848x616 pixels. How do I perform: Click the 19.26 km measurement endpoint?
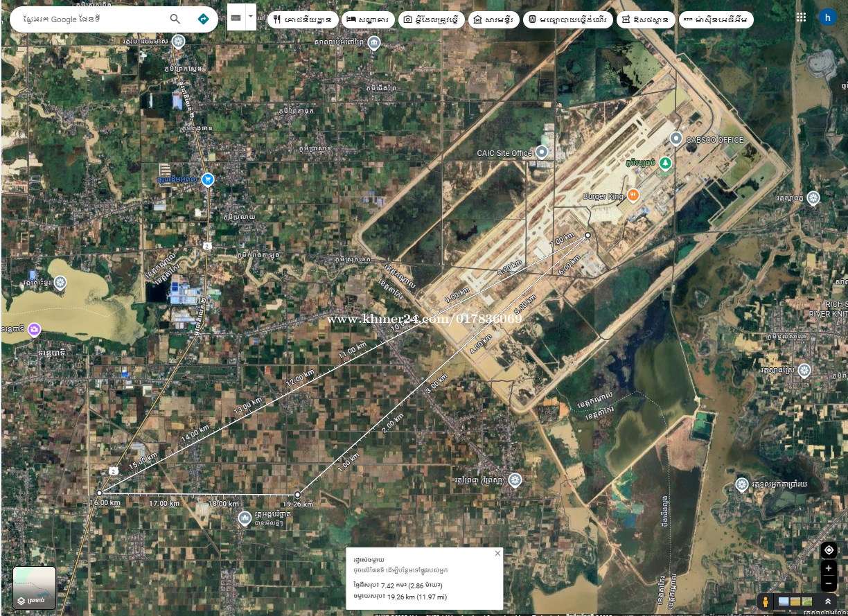coord(297,494)
